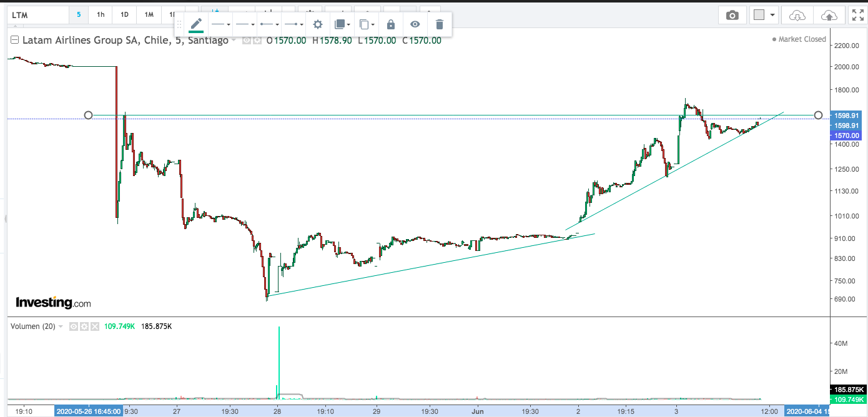Save chart layout with cloud upload icon
Image resolution: width=868 pixels, height=417 pixels.
829,15
